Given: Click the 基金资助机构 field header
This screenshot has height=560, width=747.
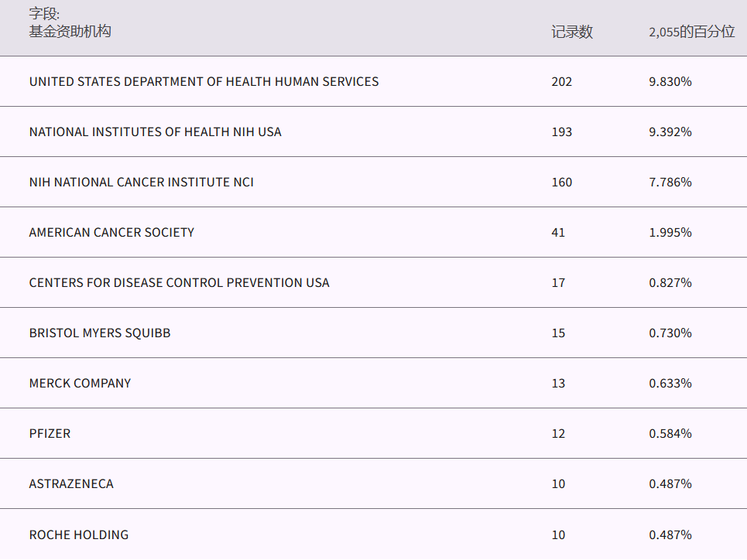Looking at the screenshot, I should click(x=70, y=32).
